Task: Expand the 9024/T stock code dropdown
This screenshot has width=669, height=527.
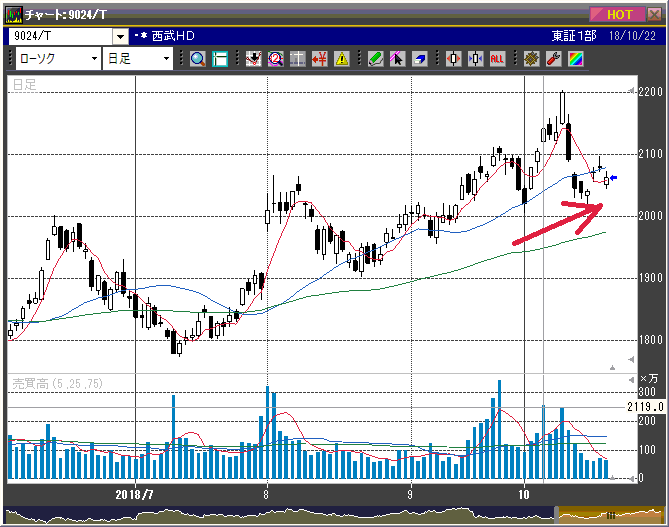Action: [x=120, y=36]
